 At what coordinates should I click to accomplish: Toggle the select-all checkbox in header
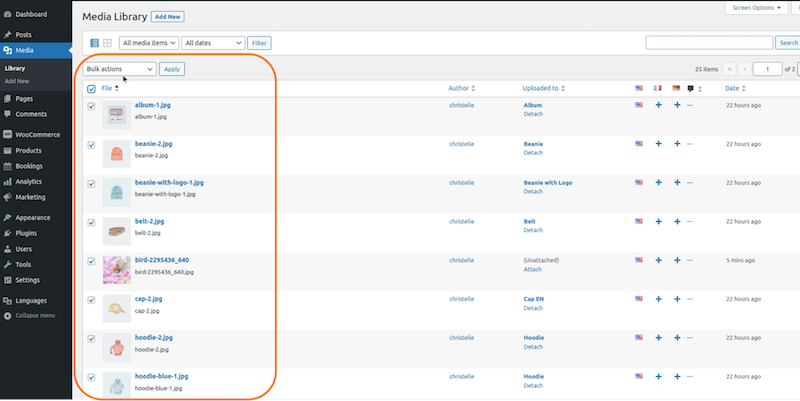91,89
